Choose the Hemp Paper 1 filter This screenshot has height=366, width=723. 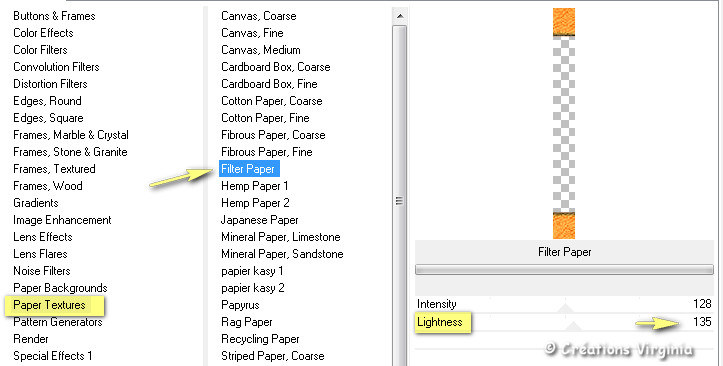(255, 187)
